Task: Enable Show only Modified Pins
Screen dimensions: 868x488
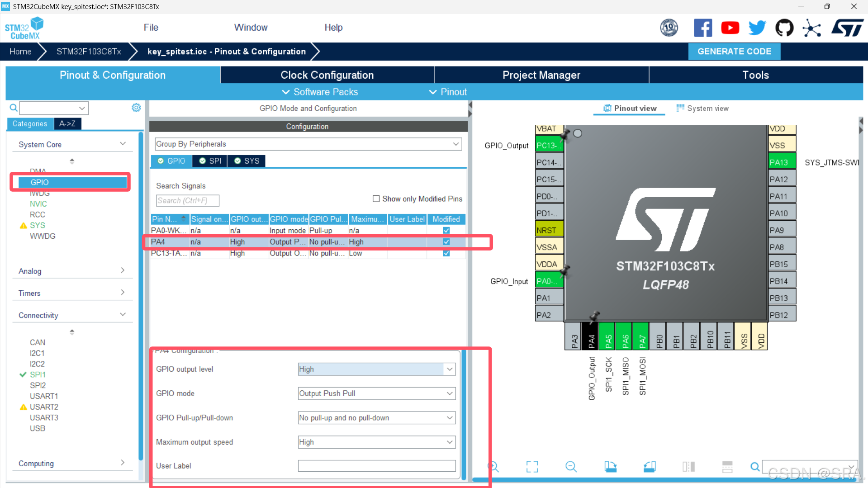Action: [x=376, y=199]
